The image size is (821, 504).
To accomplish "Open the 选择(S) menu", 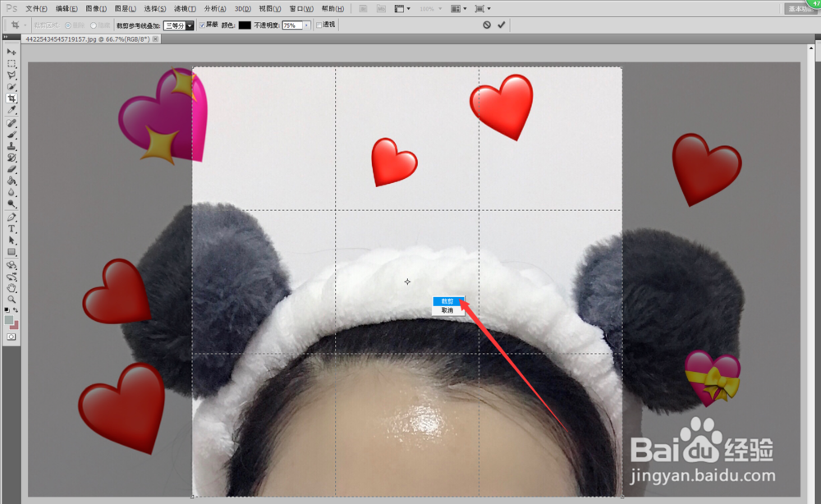I will [x=155, y=9].
